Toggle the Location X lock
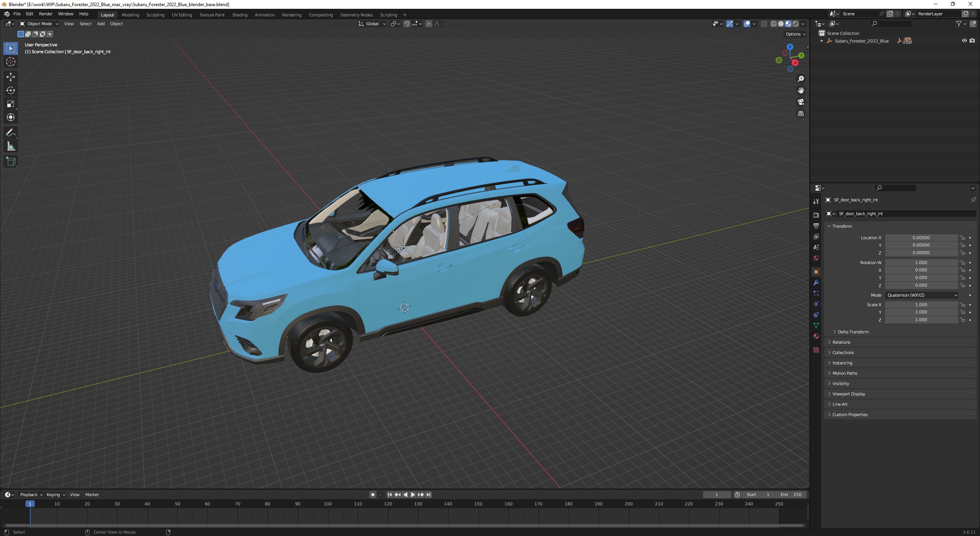 tap(962, 238)
